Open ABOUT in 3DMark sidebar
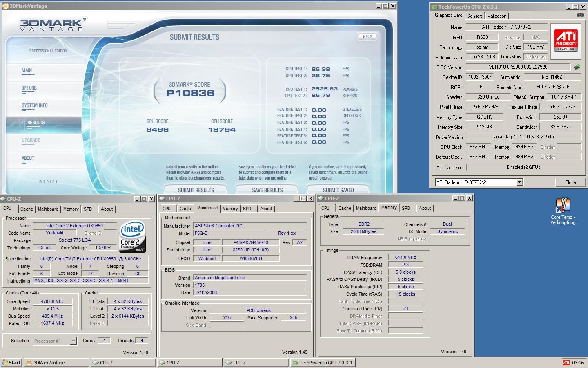The height and width of the screenshot is (368, 588). [28, 158]
